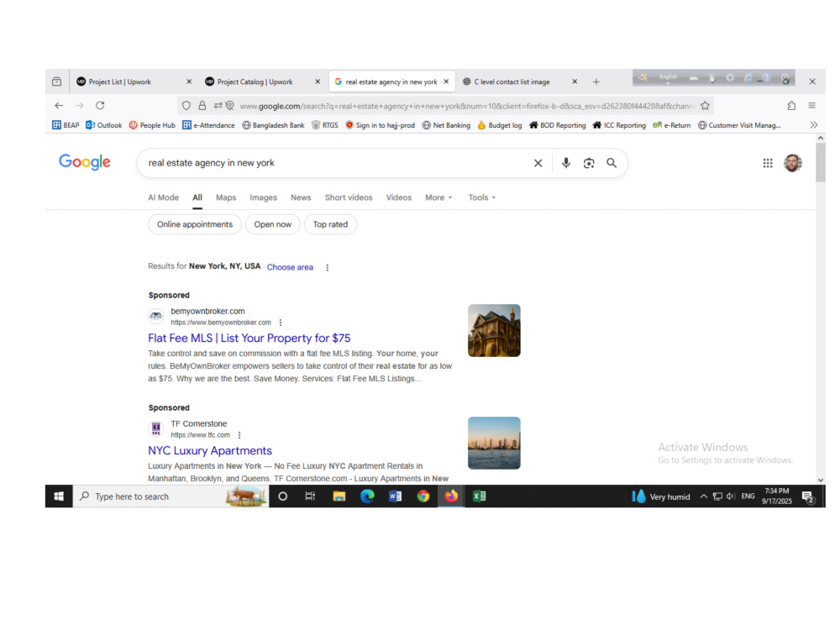Open Word from the taskbar

(x=395, y=496)
